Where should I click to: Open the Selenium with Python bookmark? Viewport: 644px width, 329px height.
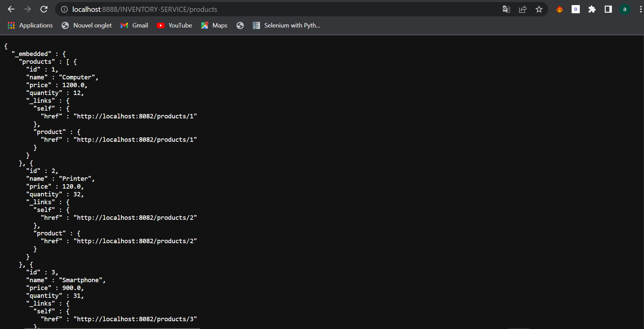(x=286, y=25)
